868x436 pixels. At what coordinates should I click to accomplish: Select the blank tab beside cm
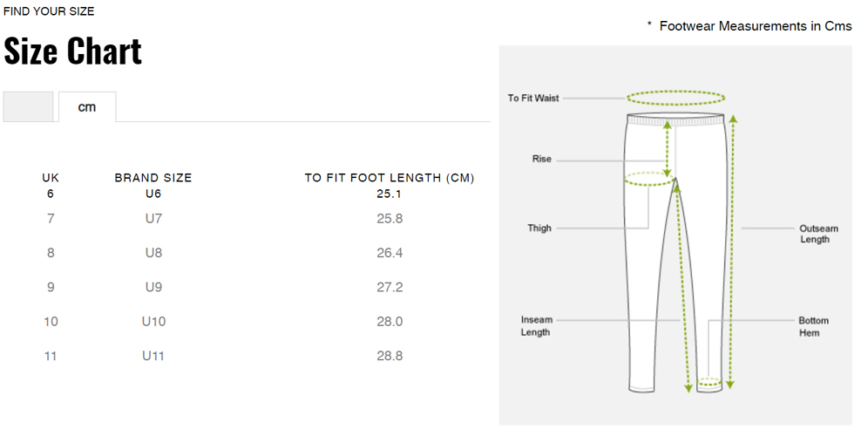coord(28,106)
